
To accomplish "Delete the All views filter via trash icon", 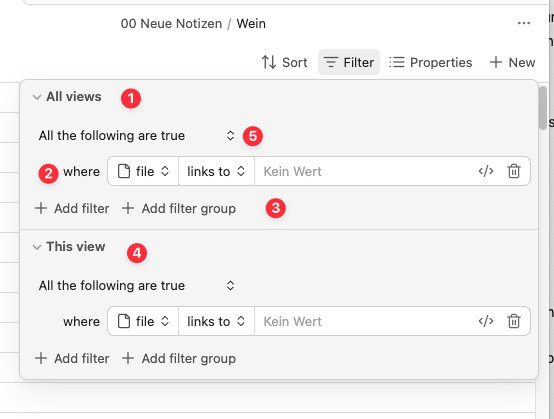I will click(x=514, y=171).
